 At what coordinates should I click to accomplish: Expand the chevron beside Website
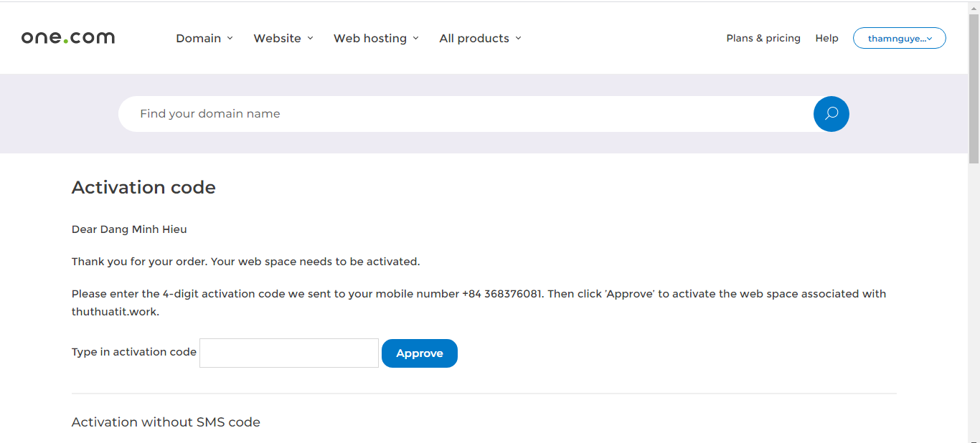coord(311,38)
